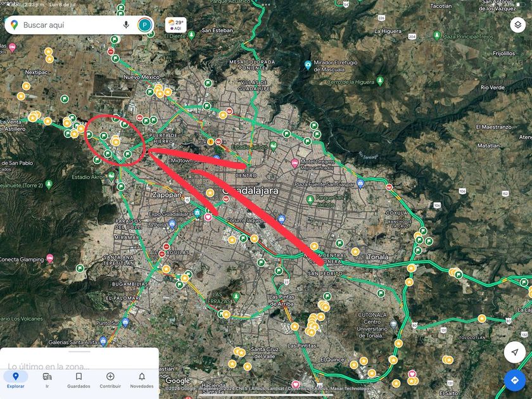Tap the Google Maps logo in search bar

click(14, 25)
